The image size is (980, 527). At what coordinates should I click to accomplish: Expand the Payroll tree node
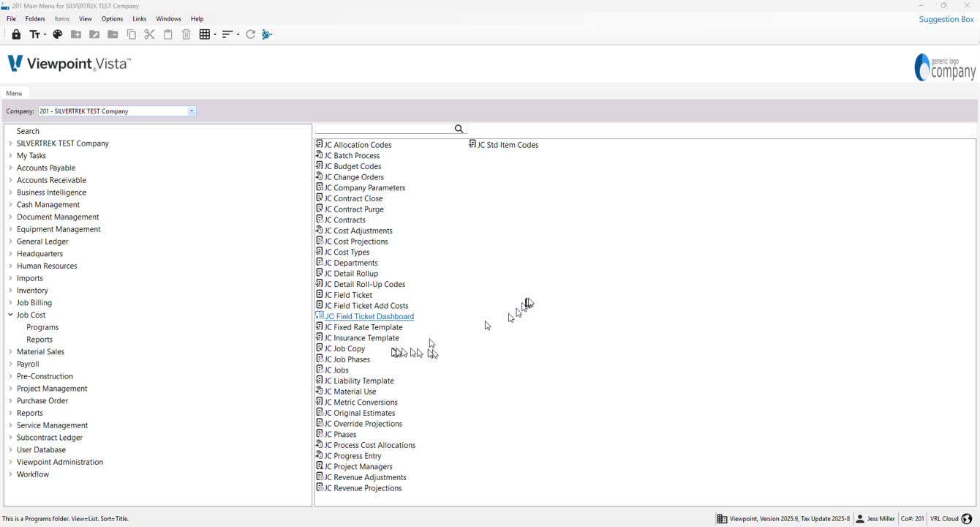point(10,364)
